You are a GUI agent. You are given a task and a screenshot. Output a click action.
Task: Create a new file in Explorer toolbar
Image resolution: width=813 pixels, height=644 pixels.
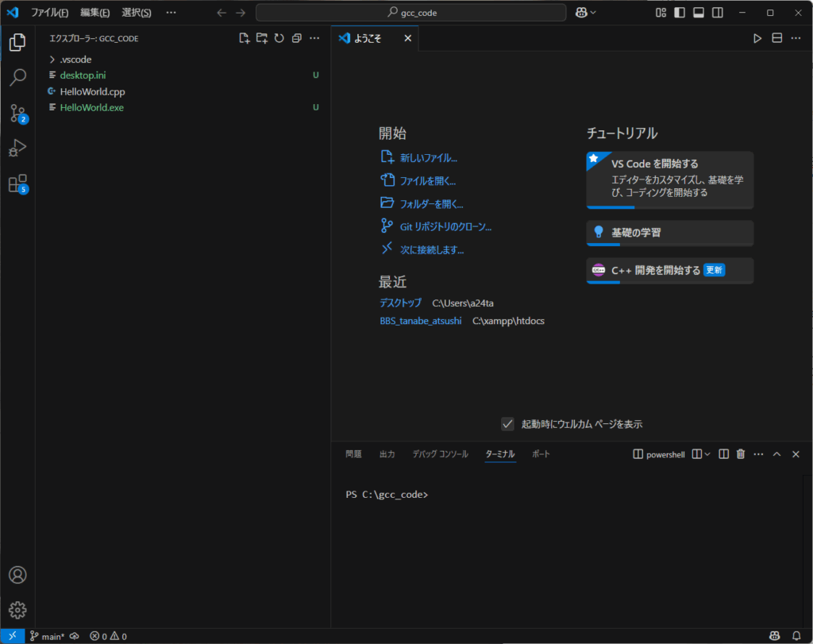[x=245, y=38]
